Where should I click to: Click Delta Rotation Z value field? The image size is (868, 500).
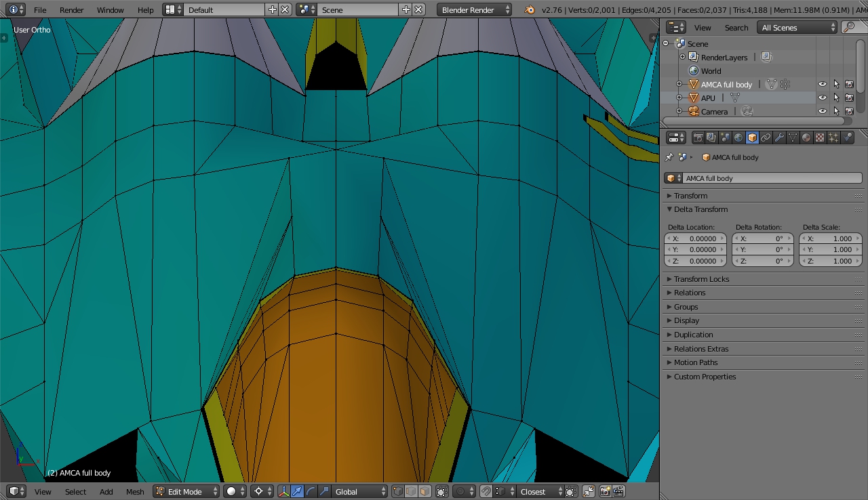[763, 261]
